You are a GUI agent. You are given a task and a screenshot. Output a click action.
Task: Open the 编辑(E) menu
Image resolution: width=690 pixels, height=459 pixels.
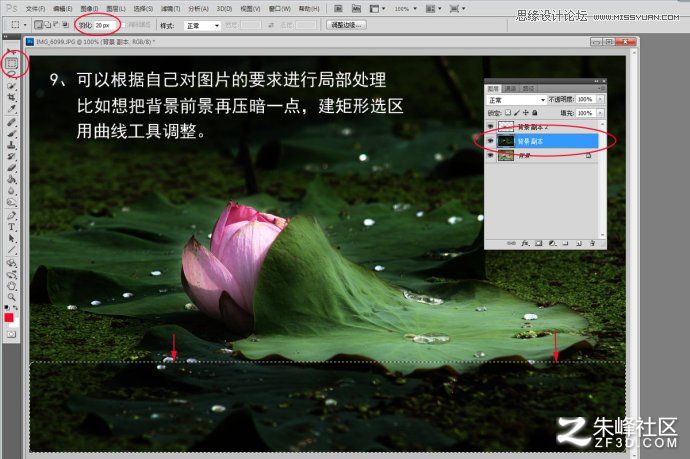point(62,8)
